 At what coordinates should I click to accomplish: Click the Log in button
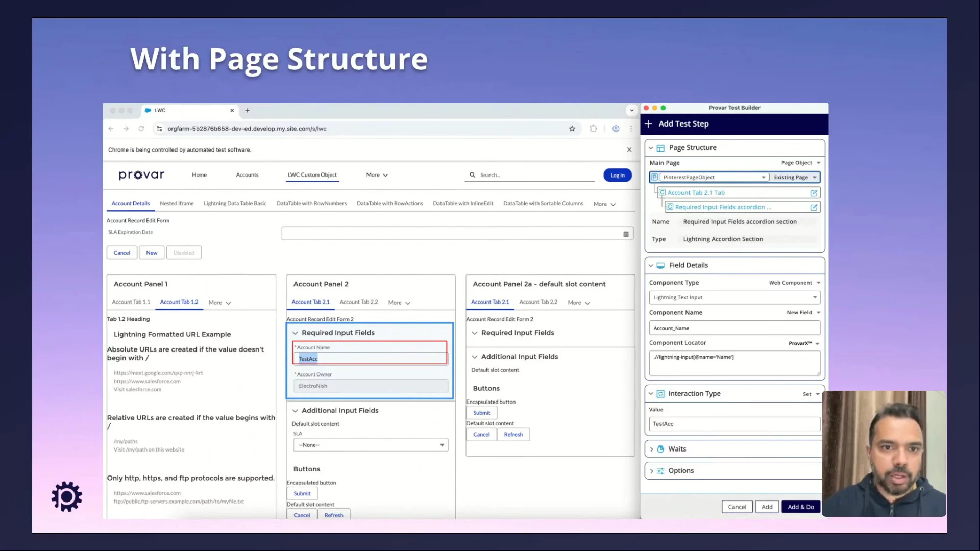pyautogui.click(x=617, y=175)
